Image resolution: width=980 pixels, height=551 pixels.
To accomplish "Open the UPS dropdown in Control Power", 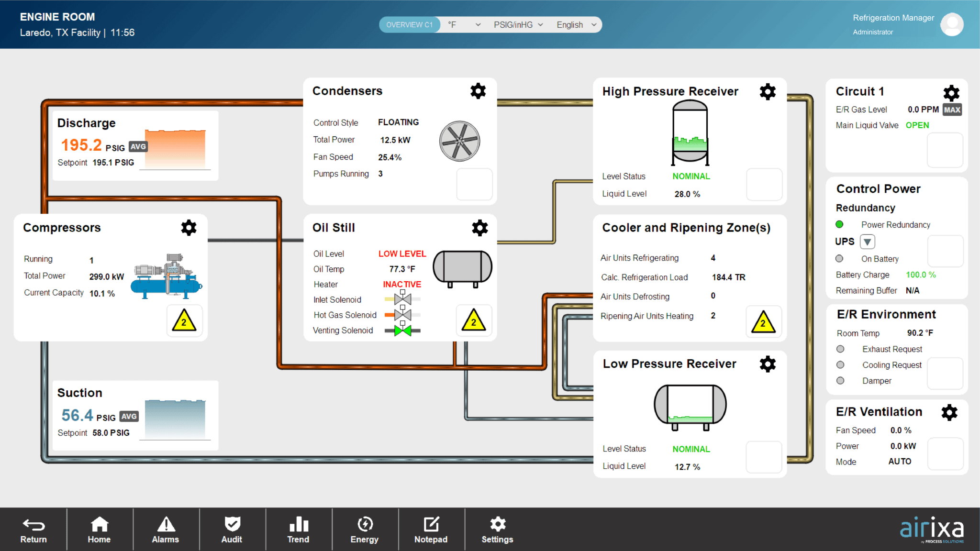I will click(x=867, y=242).
